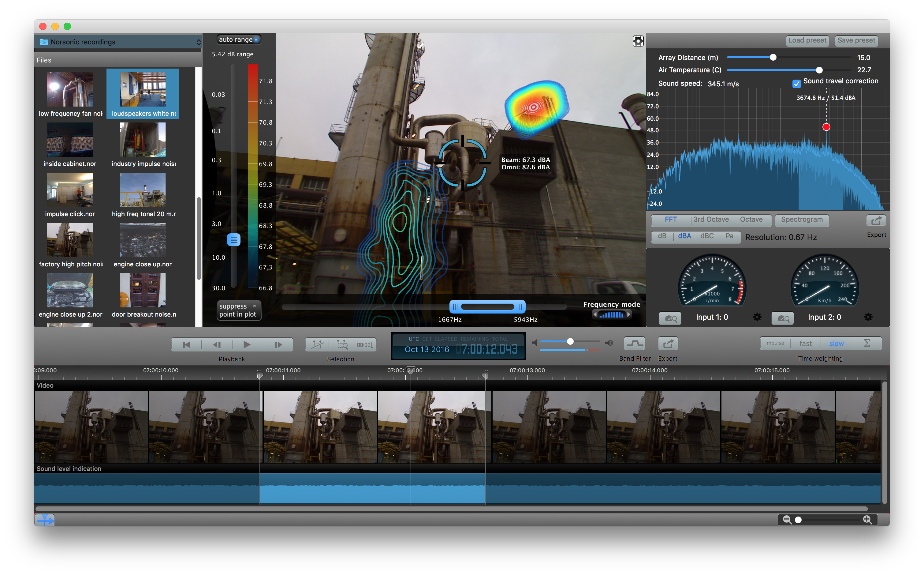The width and height of the screenshot is (924, 575).
Task: Zoom in the timeline
Action: click(867, 520)
